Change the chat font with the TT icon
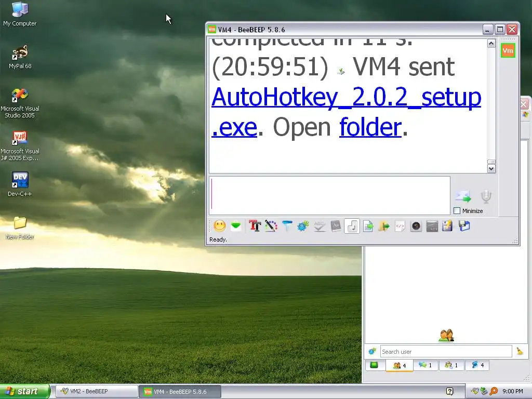532x399 pixels. coord(255,226)
